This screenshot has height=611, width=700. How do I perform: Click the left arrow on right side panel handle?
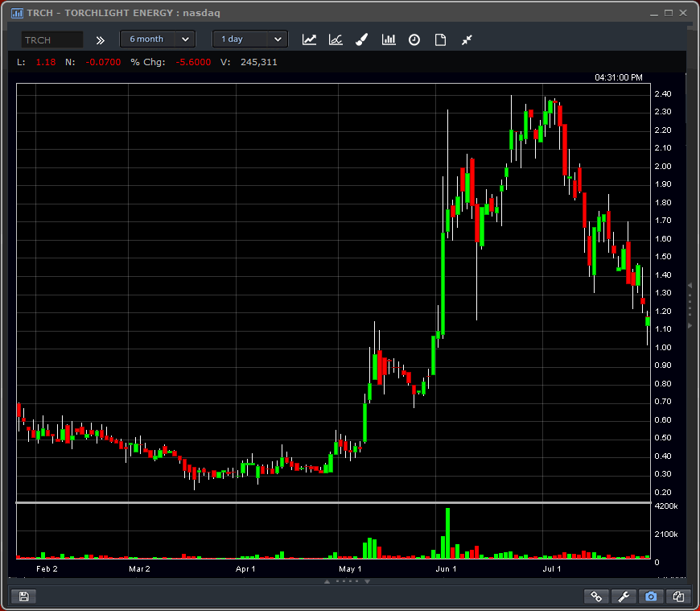690,286
